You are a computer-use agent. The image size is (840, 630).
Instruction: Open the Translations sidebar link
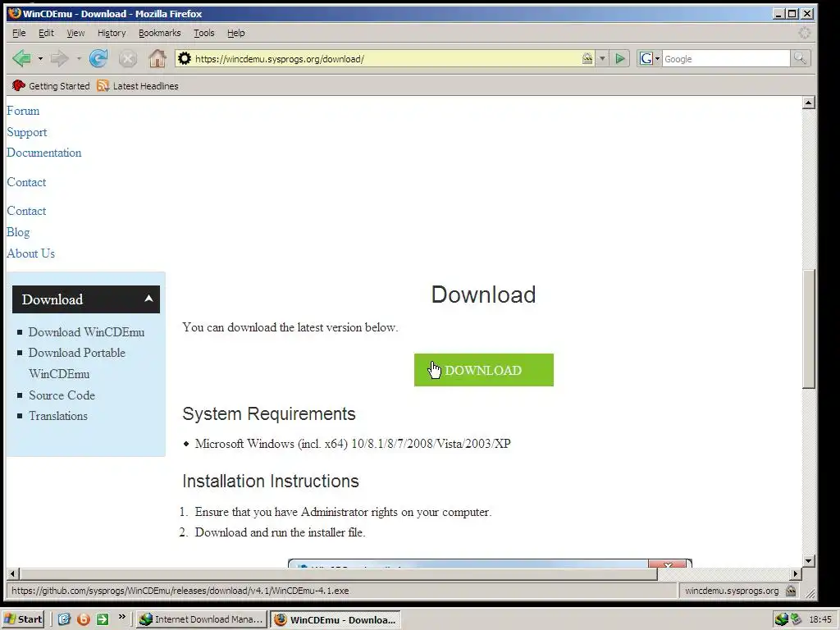58,416
